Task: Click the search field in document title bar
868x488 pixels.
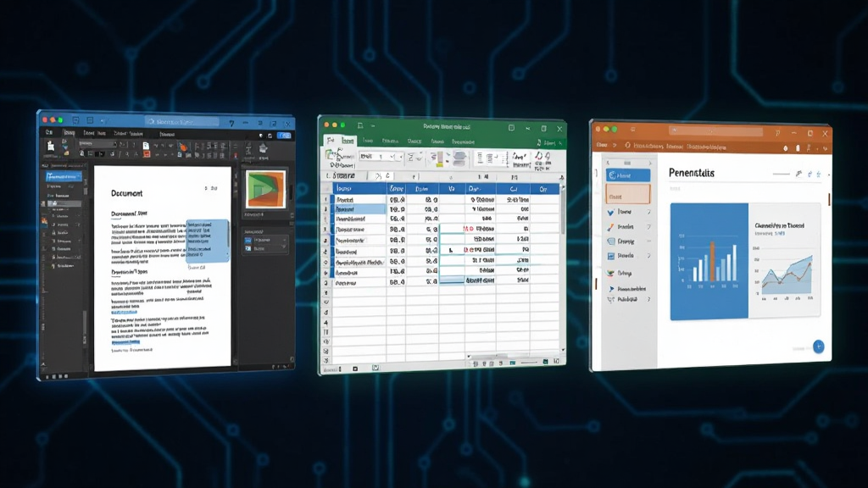Action: (x=183, y=122)
